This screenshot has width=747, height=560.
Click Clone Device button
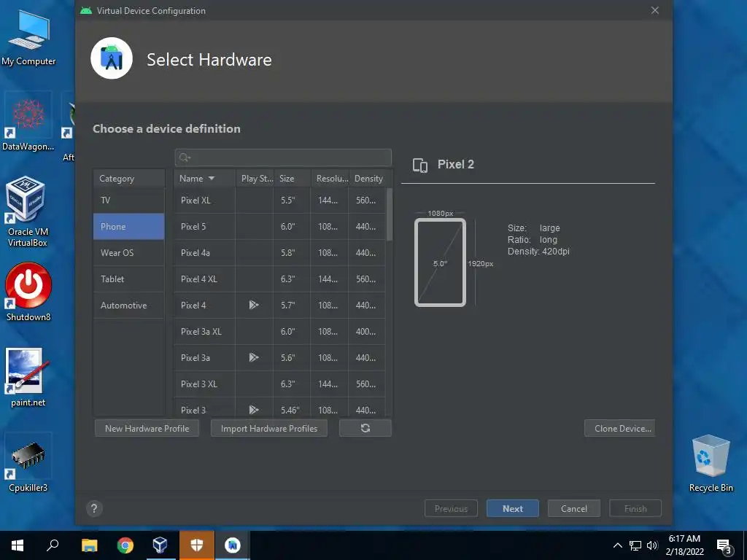click(x=620, y=428)
